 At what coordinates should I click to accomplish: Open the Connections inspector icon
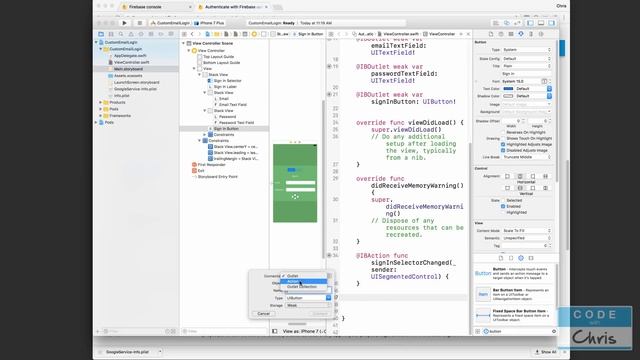541,34
